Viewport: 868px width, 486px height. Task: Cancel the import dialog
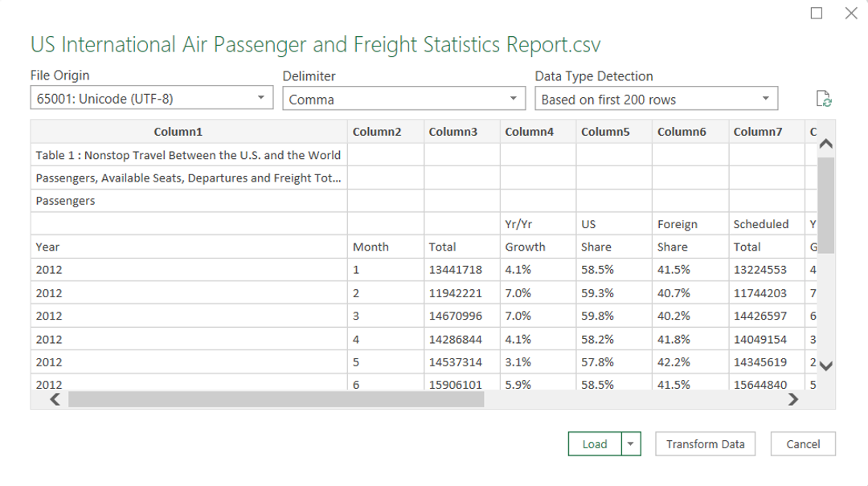click(x=803, y=444)
